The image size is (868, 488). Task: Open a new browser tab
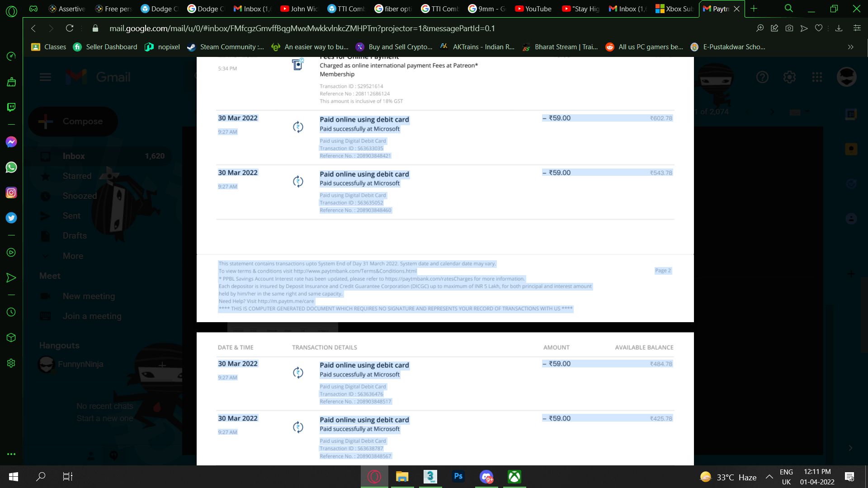tap(754, 9)
